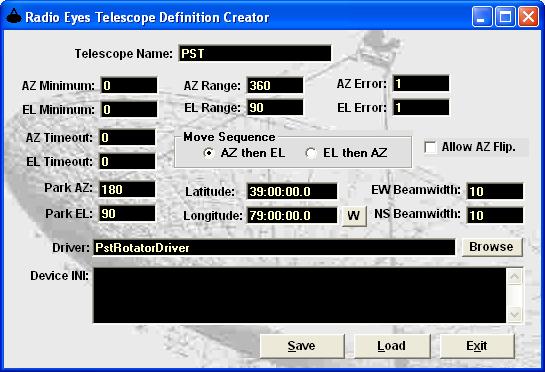This screenshot has height=372, width=545.
Task: Click the Driver label text
Action: (71, 248)
